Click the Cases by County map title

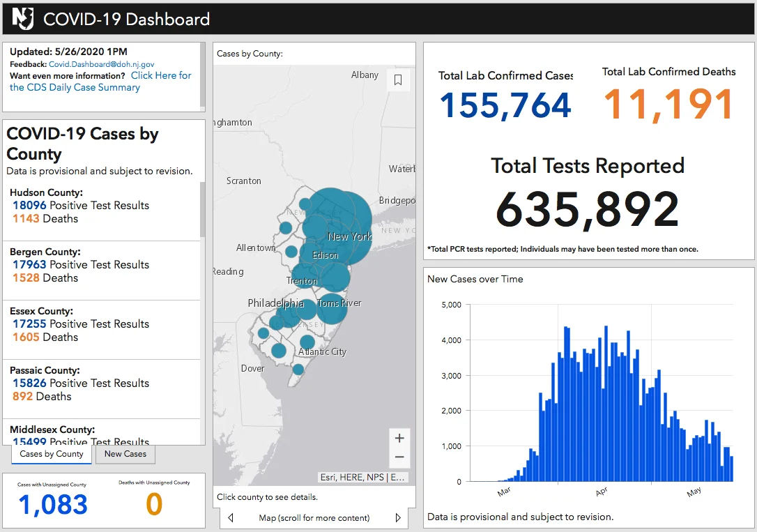point(250,54)
